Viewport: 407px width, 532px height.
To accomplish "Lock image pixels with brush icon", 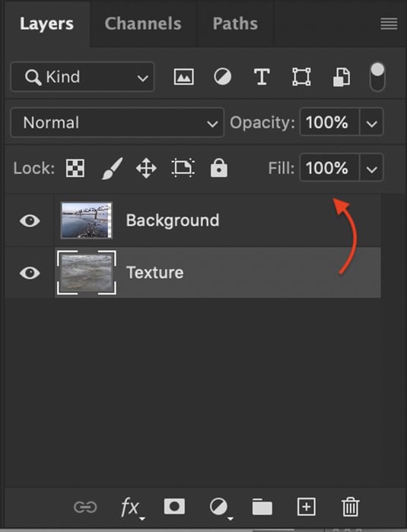I will tap(112, 168).
